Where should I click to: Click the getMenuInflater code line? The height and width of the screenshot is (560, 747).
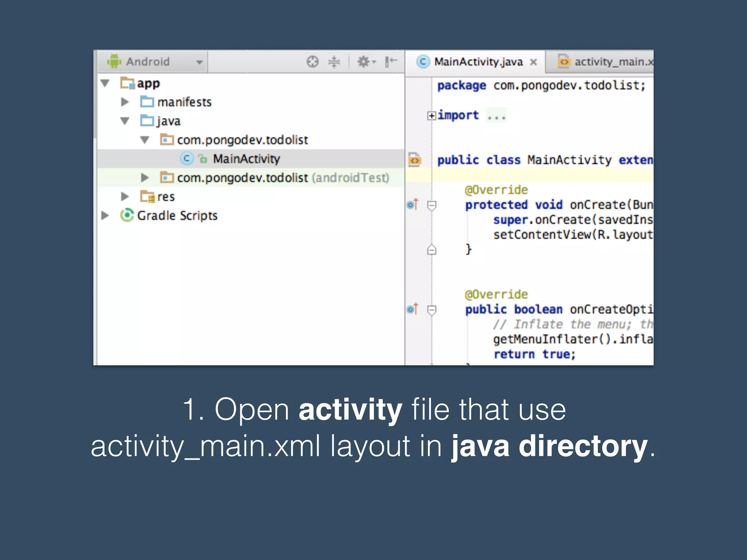[573, 339]
